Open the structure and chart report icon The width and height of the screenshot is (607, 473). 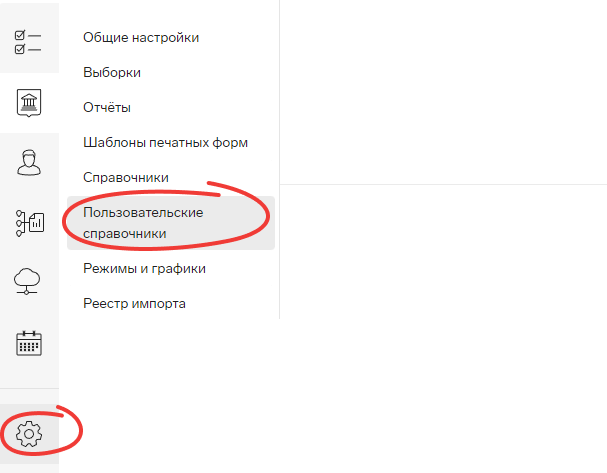click(x=30, y=223)
